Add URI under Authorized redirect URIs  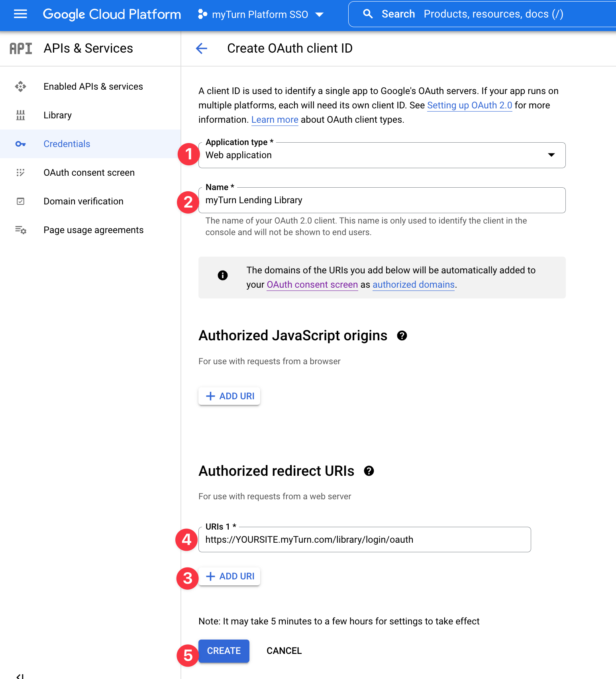230,576
